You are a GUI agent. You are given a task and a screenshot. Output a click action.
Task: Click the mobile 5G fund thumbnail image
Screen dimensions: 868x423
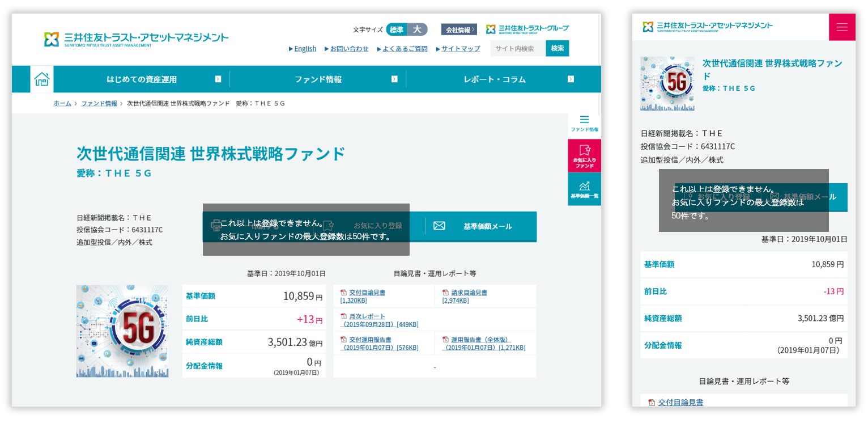pos(667,83)
